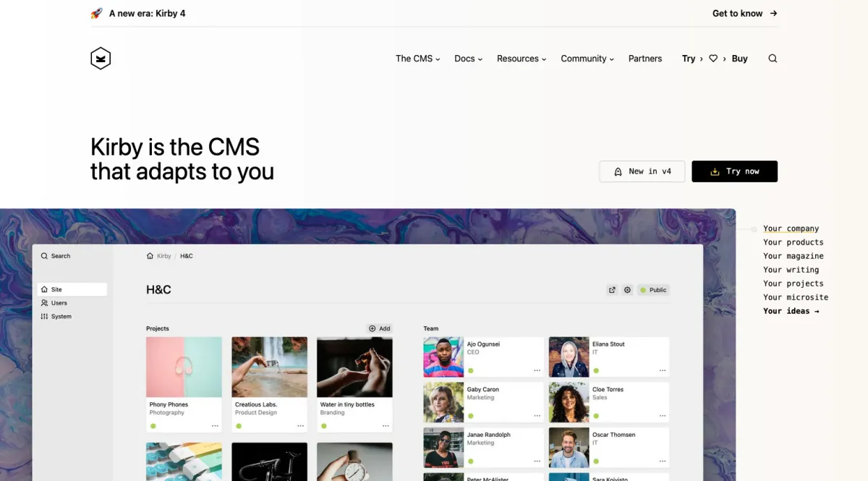Image resolution: width=868 pixels, height=481 pixels.
Task: Click Oscar Thomsen portrait photo
Action: [x=569, y=448]
